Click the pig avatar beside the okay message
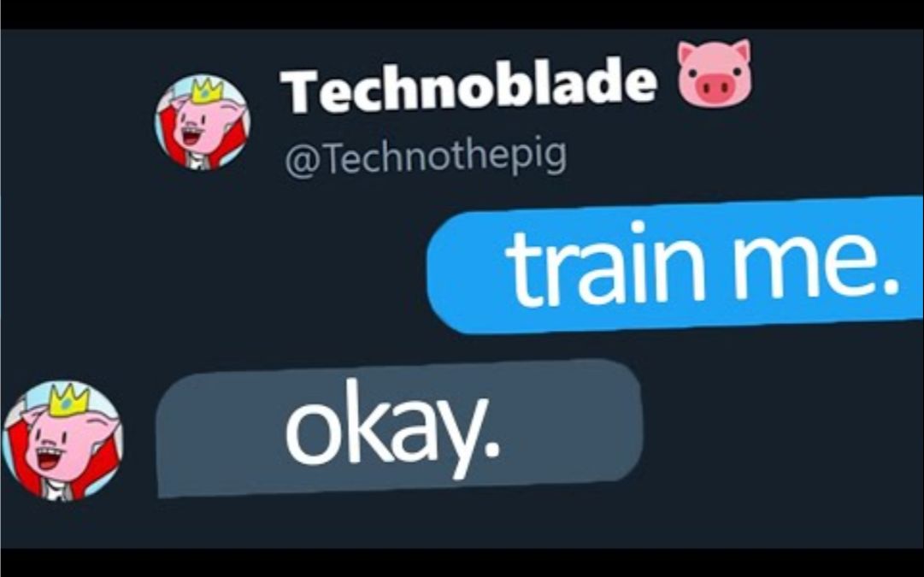924x577 pixels. [x=62, y=441]
